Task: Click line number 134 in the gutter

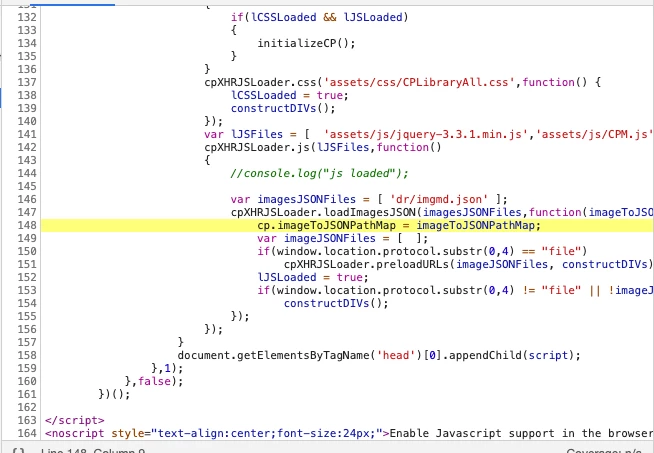Action: (27, 43)
